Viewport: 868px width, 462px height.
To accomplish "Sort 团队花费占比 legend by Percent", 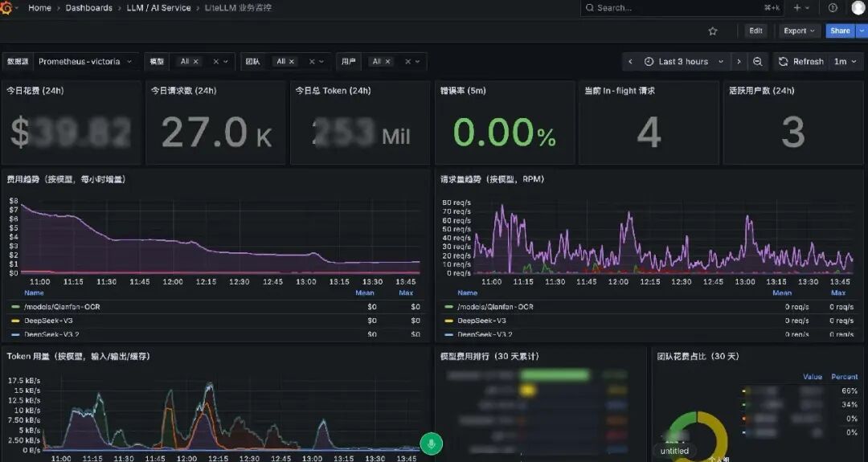I will tap(844, 377).
